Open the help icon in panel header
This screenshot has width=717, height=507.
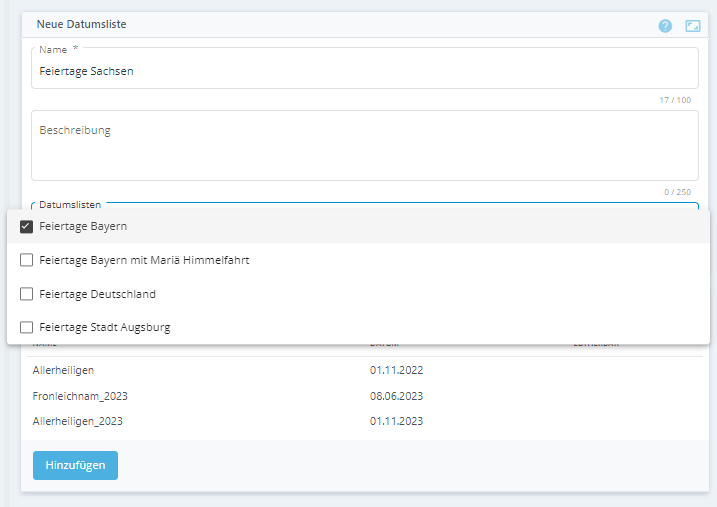pos(665,26)
